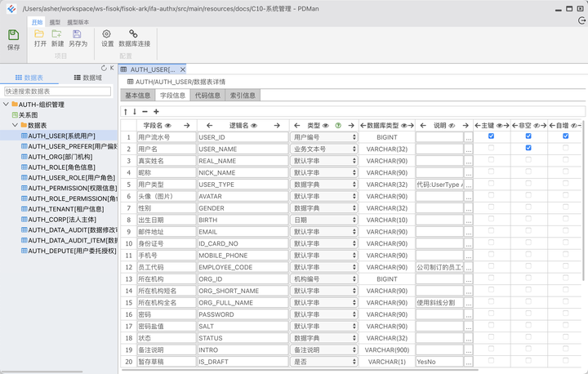Open type dropdown for ORG_ID row
The width and height of the screenshot is (588, 374).
[324, 279]
